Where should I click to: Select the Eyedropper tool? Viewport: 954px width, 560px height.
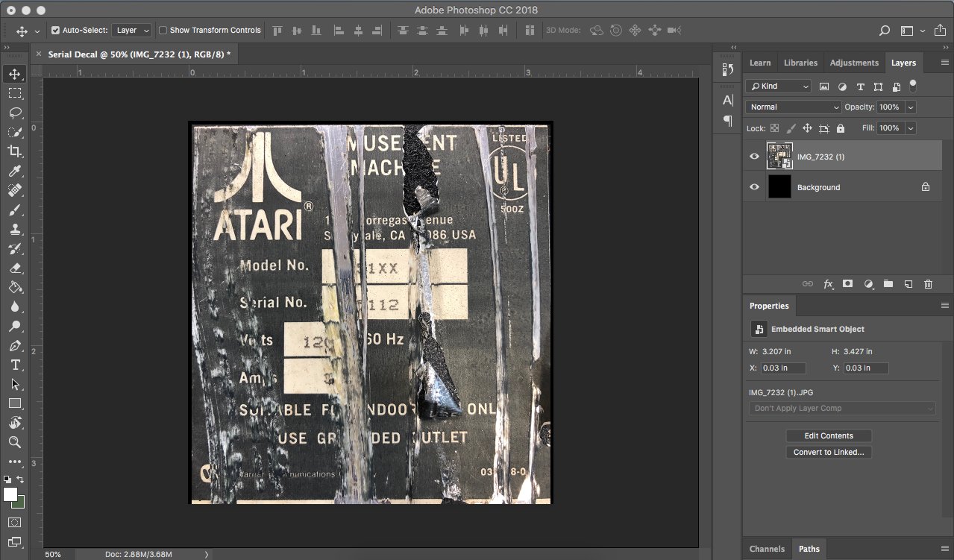pyautogui.click(x=15, y=171)
